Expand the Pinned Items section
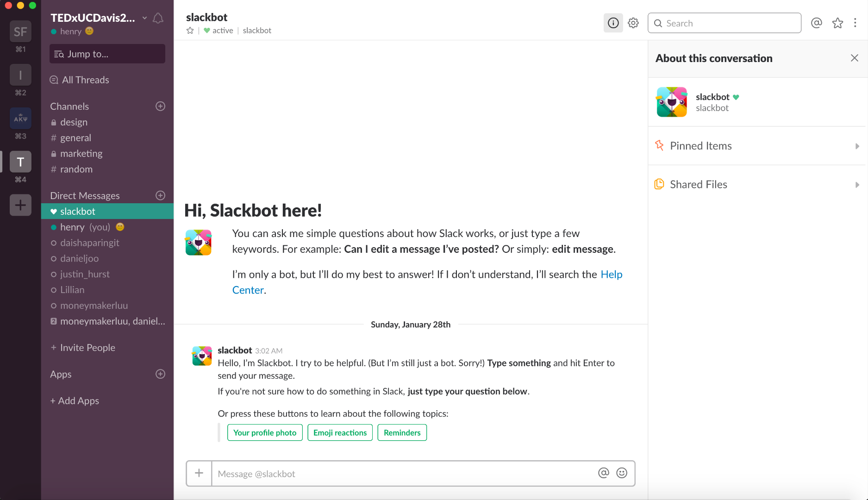The height and width of the screenshot is (500, 868). (757, 146)
